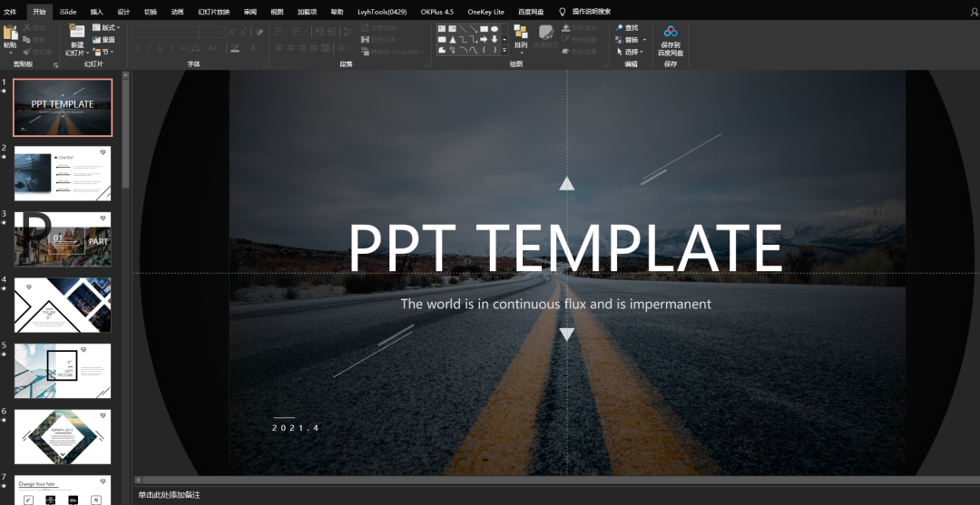
Task: Select the oval shape in gallery
Action: click(495, 29)
